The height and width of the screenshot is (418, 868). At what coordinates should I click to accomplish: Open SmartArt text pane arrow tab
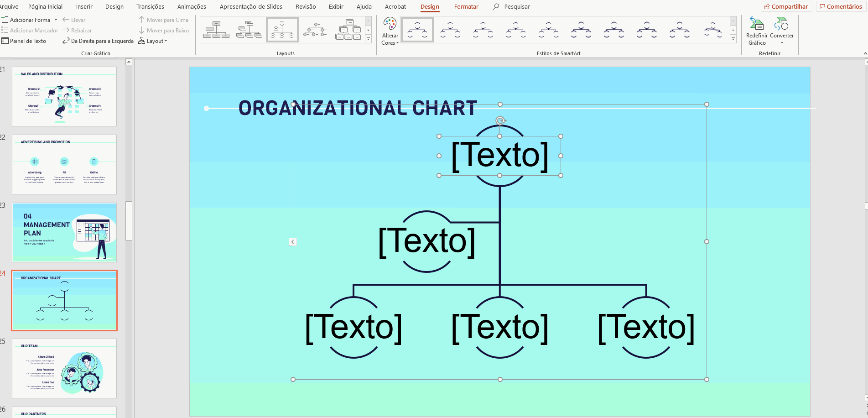point(293,242)
